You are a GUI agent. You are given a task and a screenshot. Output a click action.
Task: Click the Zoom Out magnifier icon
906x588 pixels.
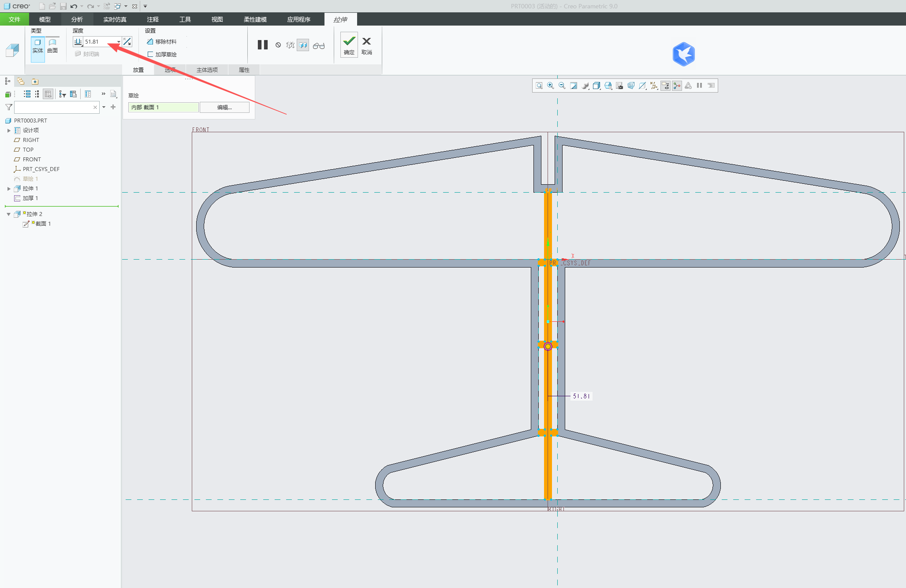click(562, 86)
